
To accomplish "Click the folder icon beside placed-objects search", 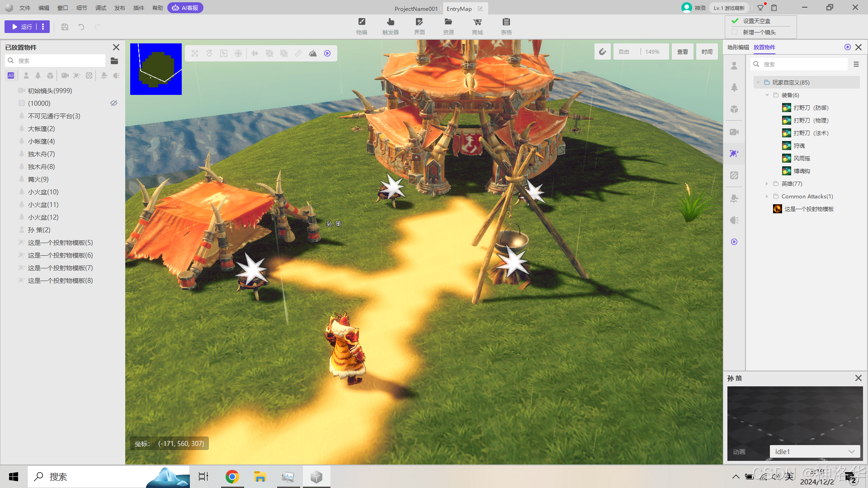I will pyautogui.click(x=114, y=61).
